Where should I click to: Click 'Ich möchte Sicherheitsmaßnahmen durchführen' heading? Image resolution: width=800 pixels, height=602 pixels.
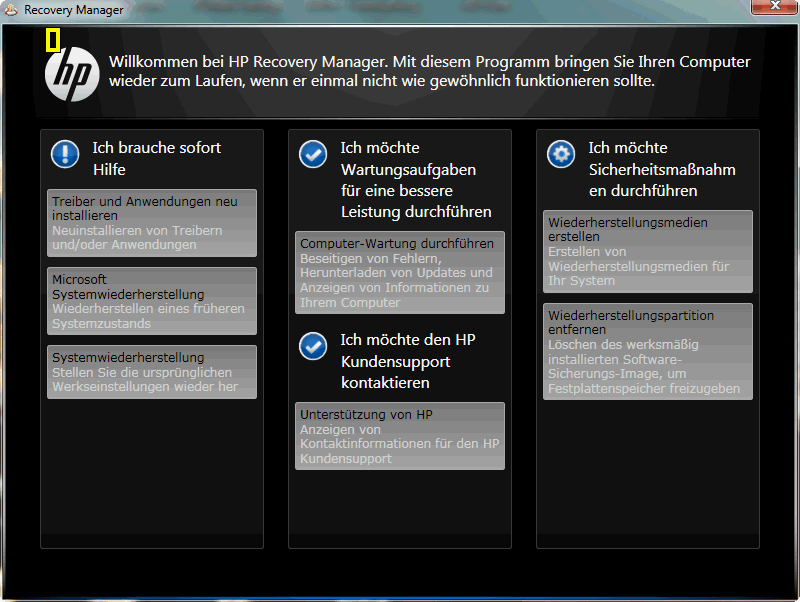point(662,169)
